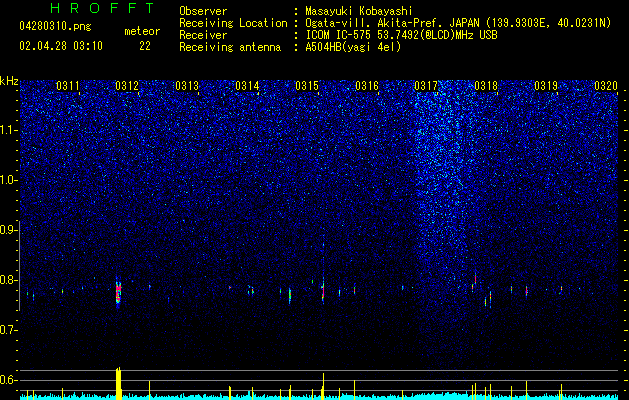
Task: Click the 0313 time marker
Action: point(187,86)
